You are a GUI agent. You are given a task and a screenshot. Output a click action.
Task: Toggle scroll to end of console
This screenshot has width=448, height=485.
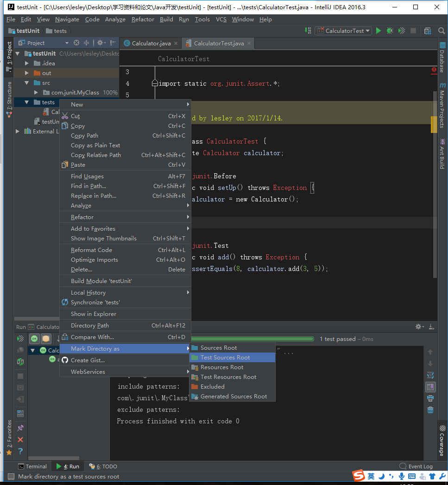click(430, 387)
